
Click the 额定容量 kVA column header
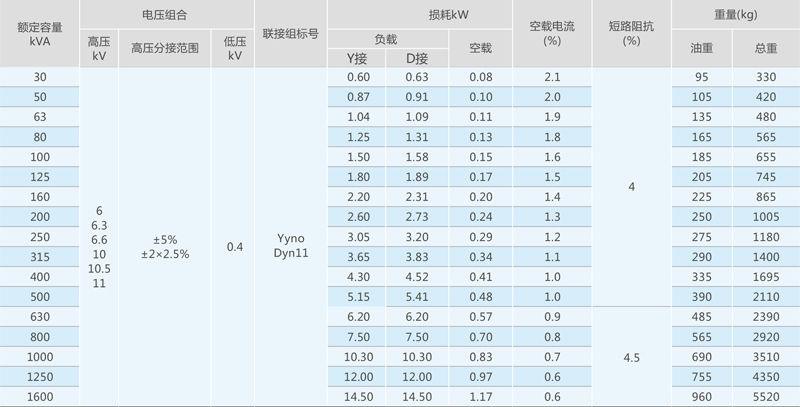39,34
